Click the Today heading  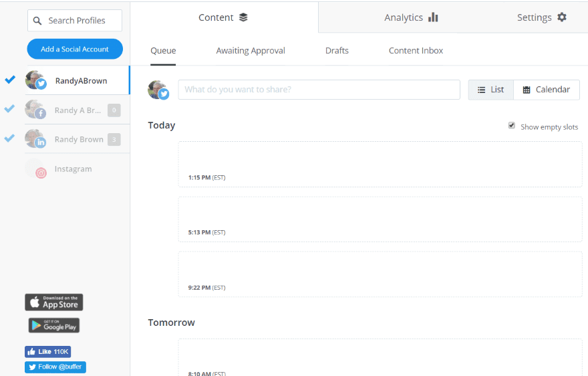162,126
